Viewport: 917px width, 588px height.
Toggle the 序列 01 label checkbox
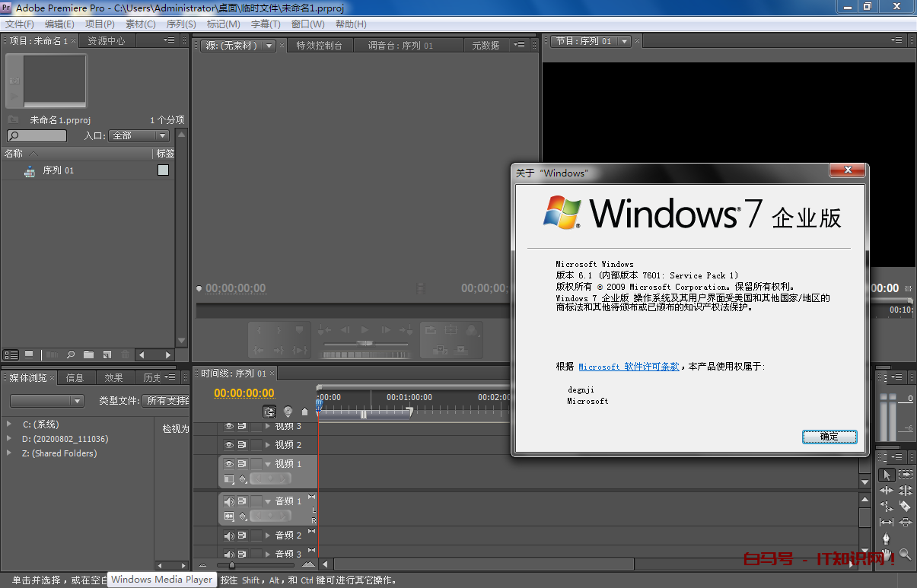tap(163, 170)
